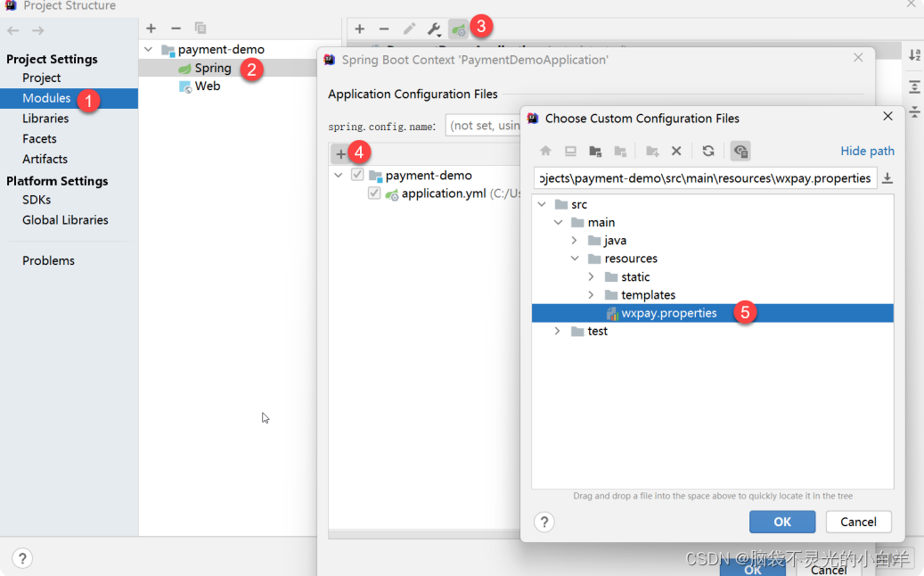
Task: Collapse the src folder
Action: 542,204
